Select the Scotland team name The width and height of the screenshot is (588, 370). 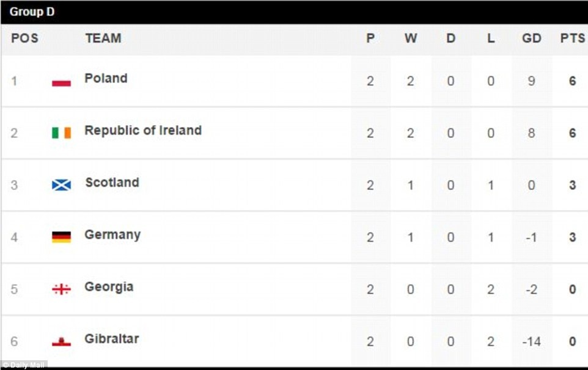(x=112, y=183)
